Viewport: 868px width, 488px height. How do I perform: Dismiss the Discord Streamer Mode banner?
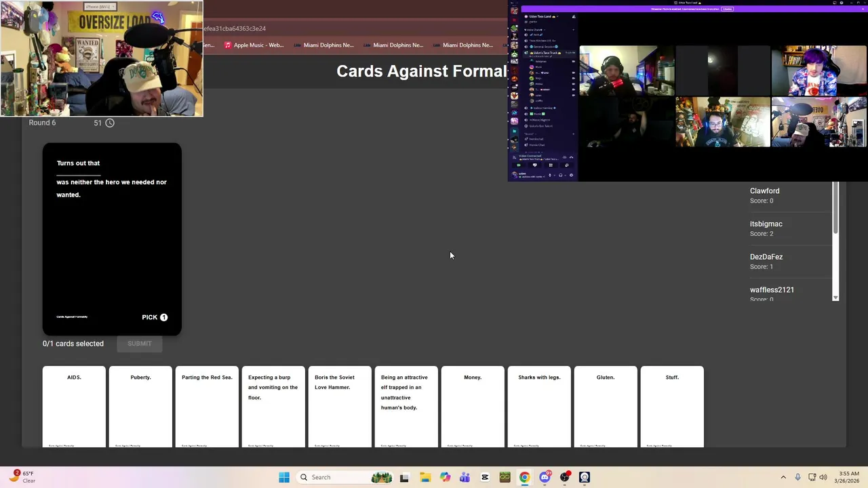pos(863,9)
